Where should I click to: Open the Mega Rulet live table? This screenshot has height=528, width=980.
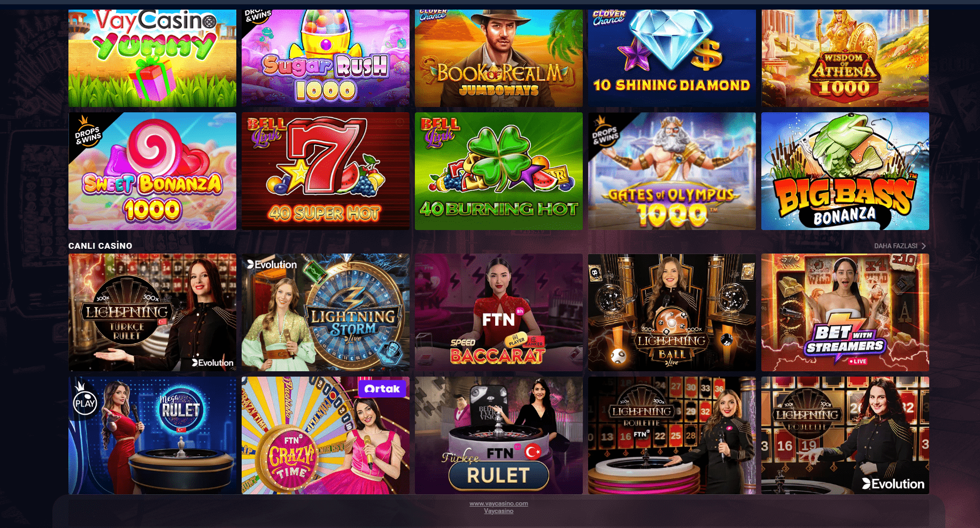tap(152, 435)
